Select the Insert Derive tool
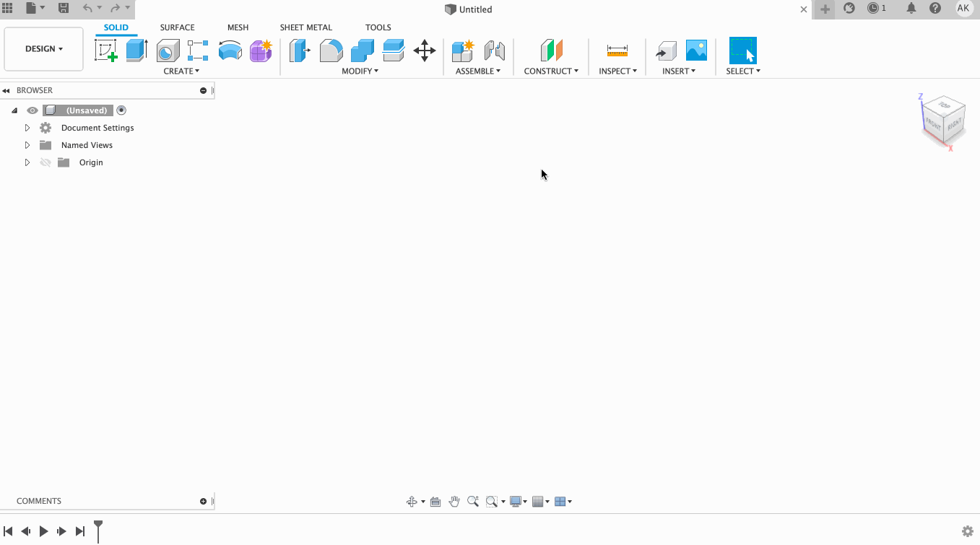 (x=666, y=50)
